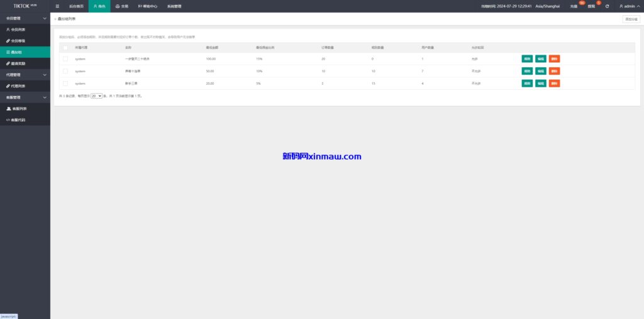Click the orange delete button in first row
This screenshot has width=644, height=319.
point(554,58)
